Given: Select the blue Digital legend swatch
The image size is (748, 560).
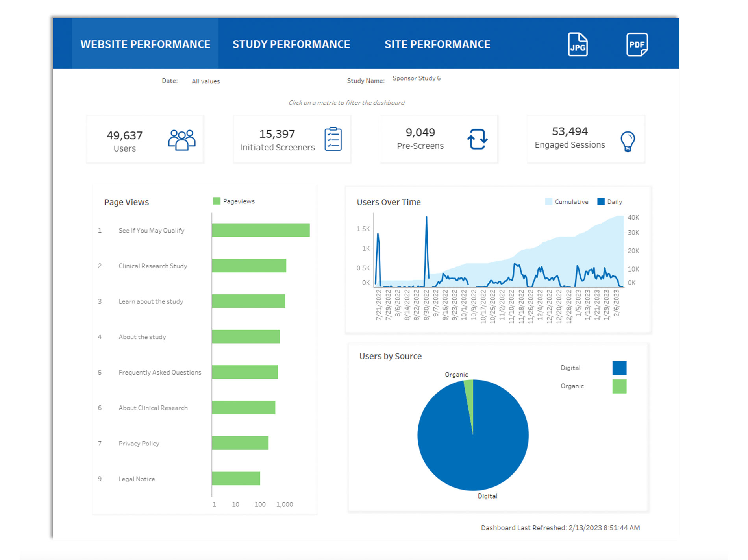Looking at the screenshot, I should coord(619,368).
